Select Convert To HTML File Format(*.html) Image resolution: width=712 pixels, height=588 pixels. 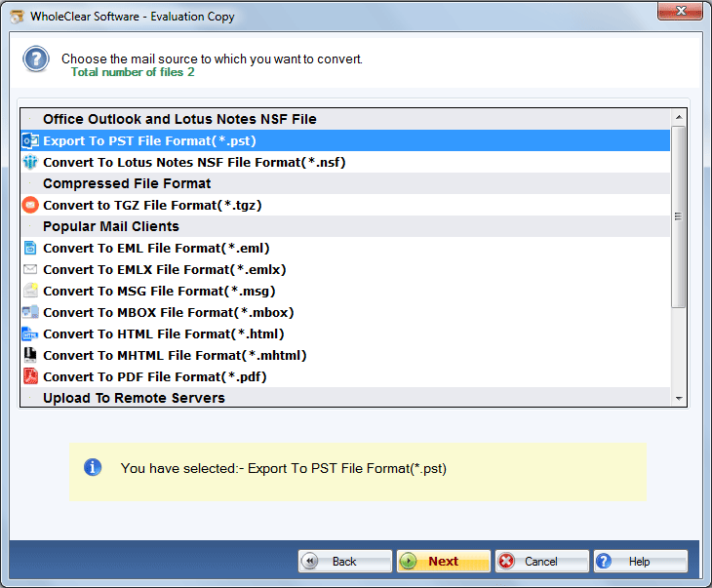(345, 333)
